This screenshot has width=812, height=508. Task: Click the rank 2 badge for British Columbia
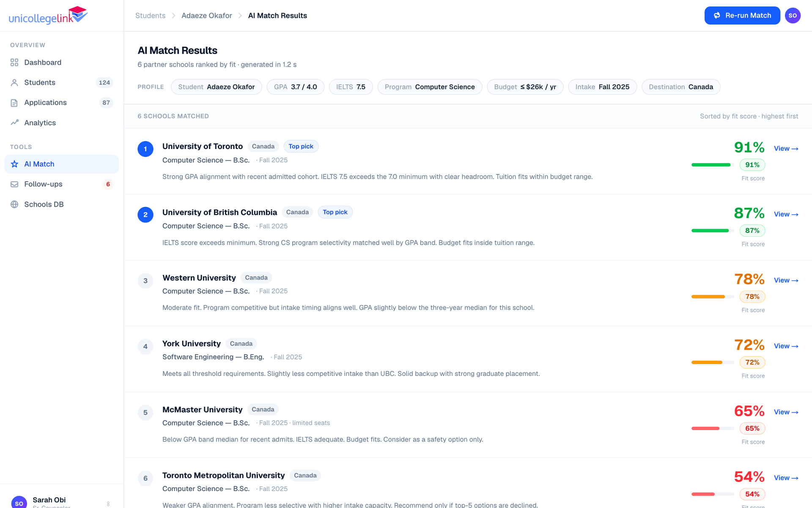pyautogui.click(x=145, y=215)
